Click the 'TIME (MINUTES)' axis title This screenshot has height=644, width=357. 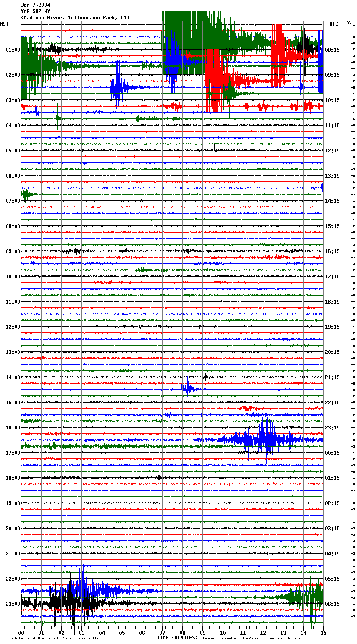tap(177, 638)
